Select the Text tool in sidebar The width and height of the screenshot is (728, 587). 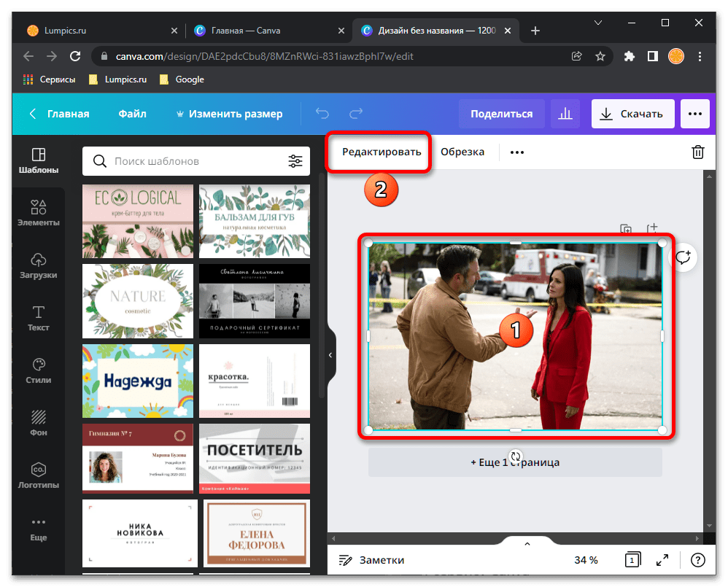(39, 318)
